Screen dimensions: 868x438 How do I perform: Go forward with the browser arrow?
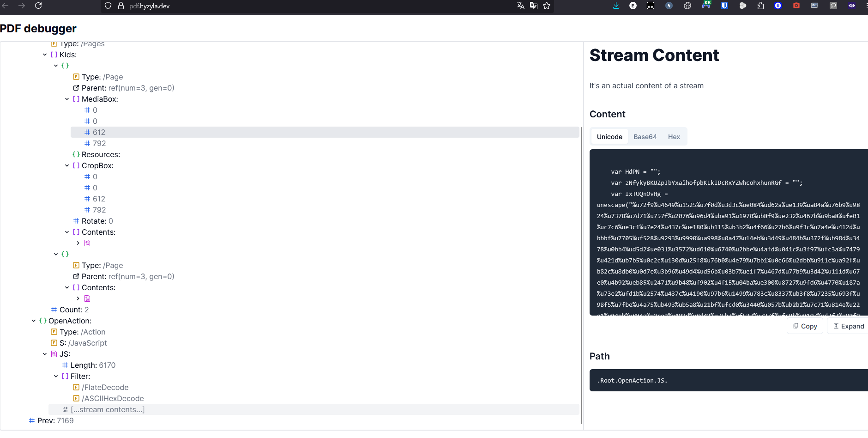(x=22, y=6)
